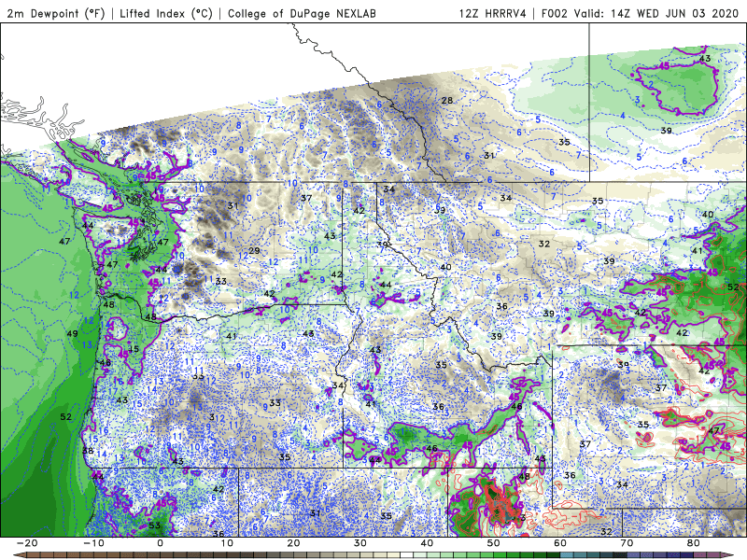This screenshot has width=747, height=560.
Task: Click the '70' color scale label
Action: point(627,543)
